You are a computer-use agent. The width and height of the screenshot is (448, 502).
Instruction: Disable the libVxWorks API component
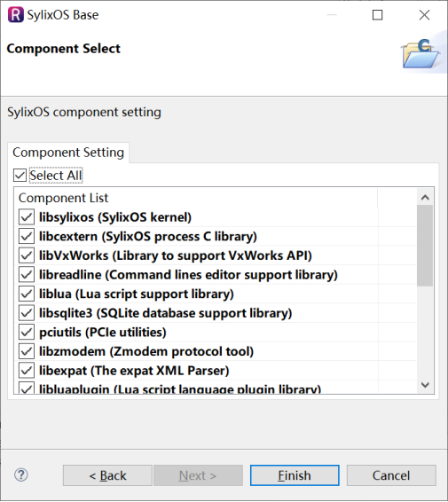(27, 255)
